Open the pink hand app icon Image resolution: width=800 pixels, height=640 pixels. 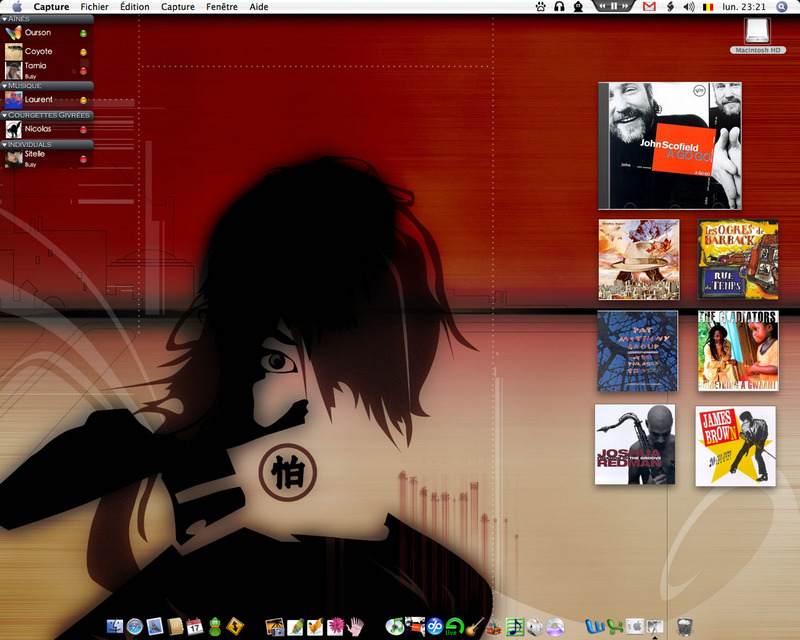tap(355, 626)
